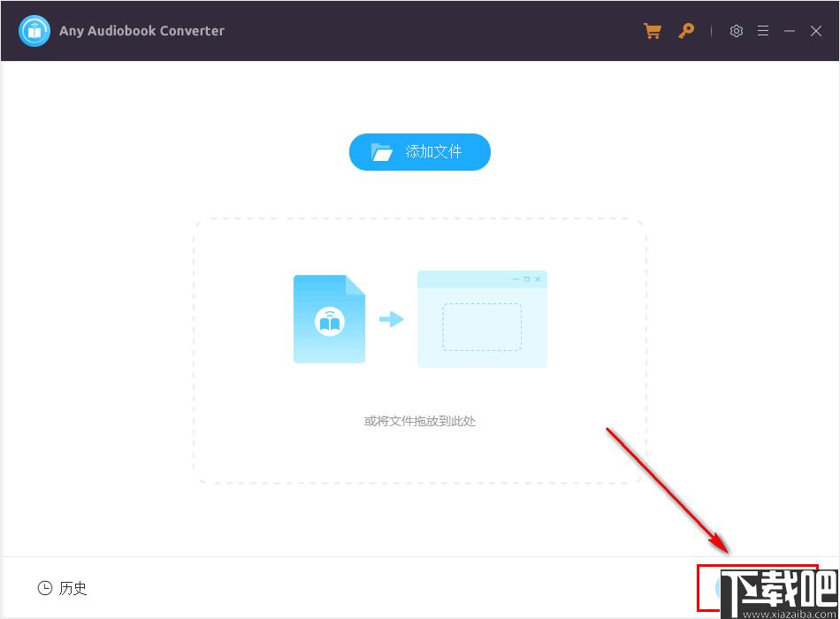Click the 或将文件拖放到此处 text

pos(419,421)
